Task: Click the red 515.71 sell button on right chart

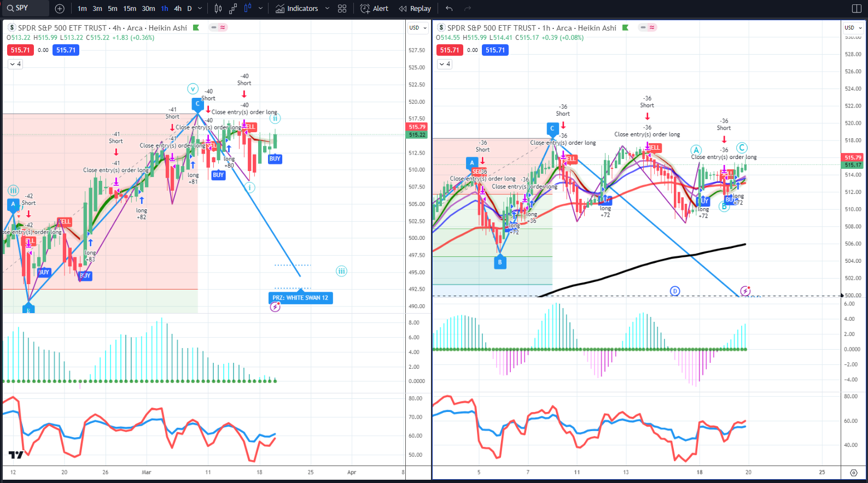Action: pyautogui.click(x=450, y=50)
